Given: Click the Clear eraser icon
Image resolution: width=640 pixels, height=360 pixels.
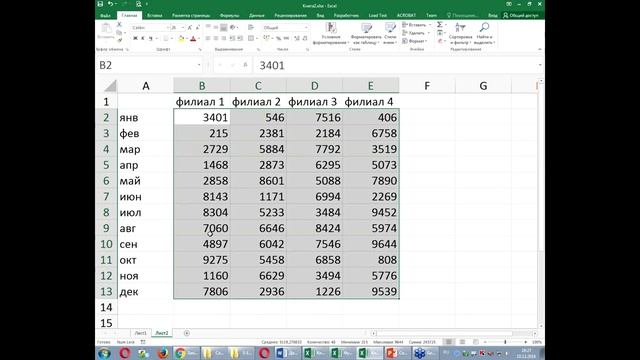Looking at the screenshot, I should 440,41.
